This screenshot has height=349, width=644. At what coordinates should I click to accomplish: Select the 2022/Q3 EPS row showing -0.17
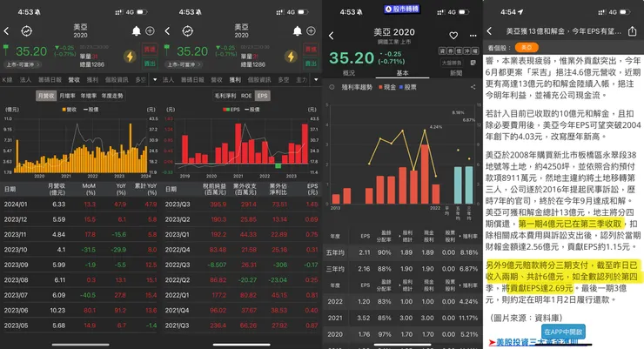(x=242, y=265)
